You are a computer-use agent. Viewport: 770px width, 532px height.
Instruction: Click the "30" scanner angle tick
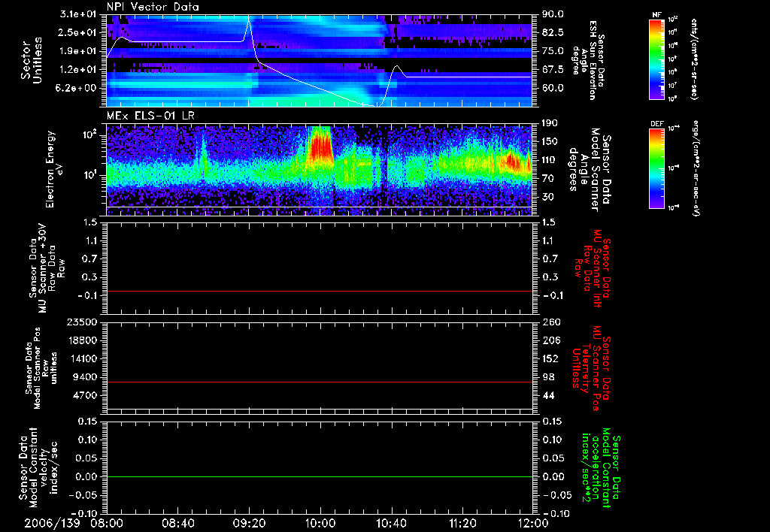pyautogui.click(x=547, y=197)
